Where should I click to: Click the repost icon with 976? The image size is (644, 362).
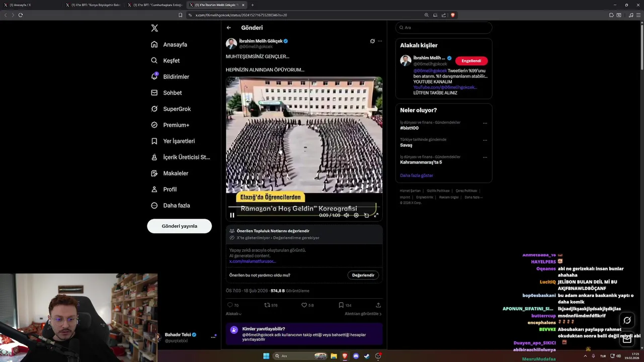[267, 305]
